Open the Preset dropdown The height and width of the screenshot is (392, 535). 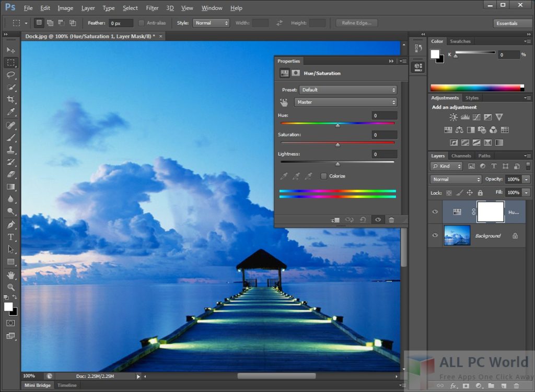348,90
